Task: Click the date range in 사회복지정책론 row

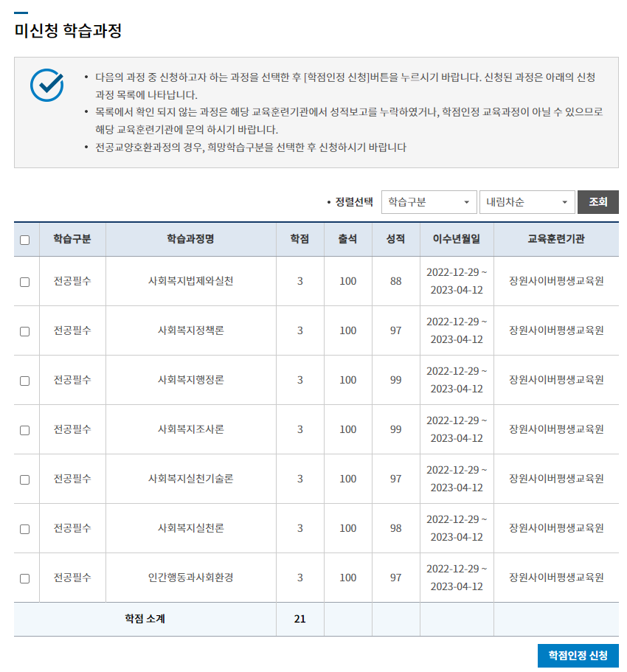Action: [x=457, y=330]
